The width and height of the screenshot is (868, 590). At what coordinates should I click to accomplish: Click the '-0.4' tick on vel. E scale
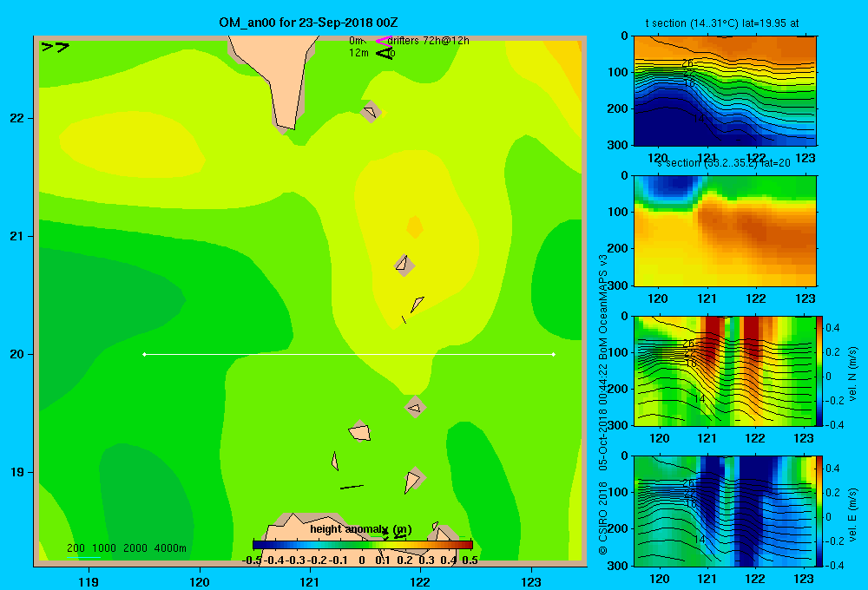point(833,565)
